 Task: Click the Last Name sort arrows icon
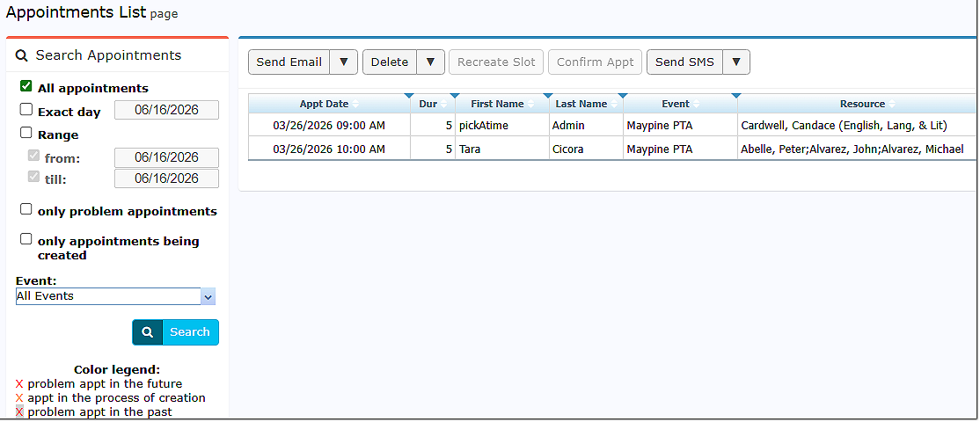click(614, 105)
